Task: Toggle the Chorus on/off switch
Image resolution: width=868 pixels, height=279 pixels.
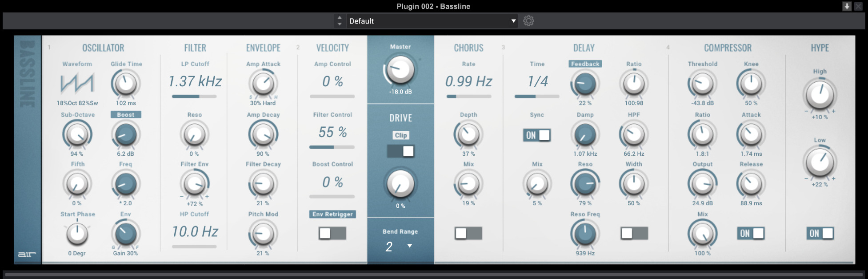Action: pyautogui.click(x=468, y=233)
